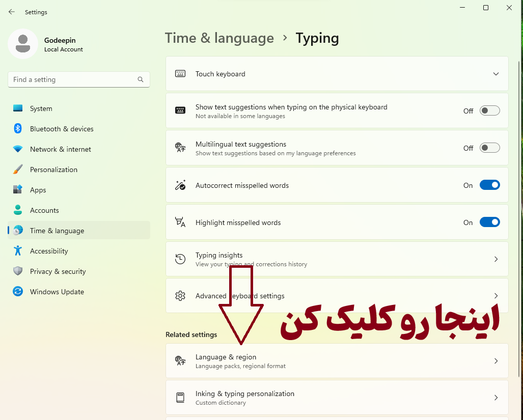Go to Network & internet settings
Viewport: 523px width, 420px height.
79,149
